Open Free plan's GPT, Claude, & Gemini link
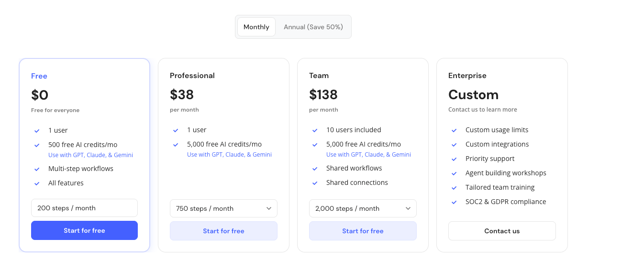 (x=90, y=155)
